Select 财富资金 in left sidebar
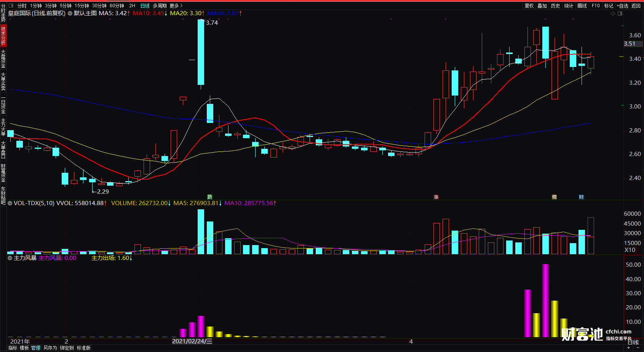644x352 pixels. [3, 173]
